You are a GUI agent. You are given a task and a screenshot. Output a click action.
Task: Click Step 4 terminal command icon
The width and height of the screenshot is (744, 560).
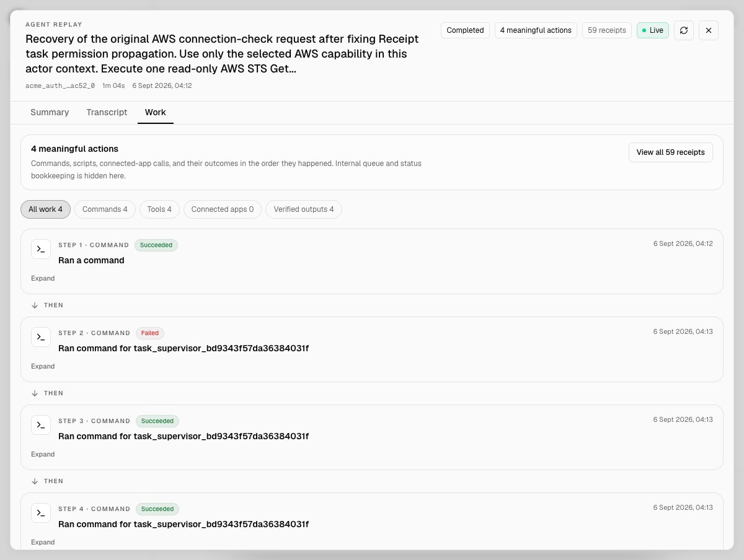[41, 513]
